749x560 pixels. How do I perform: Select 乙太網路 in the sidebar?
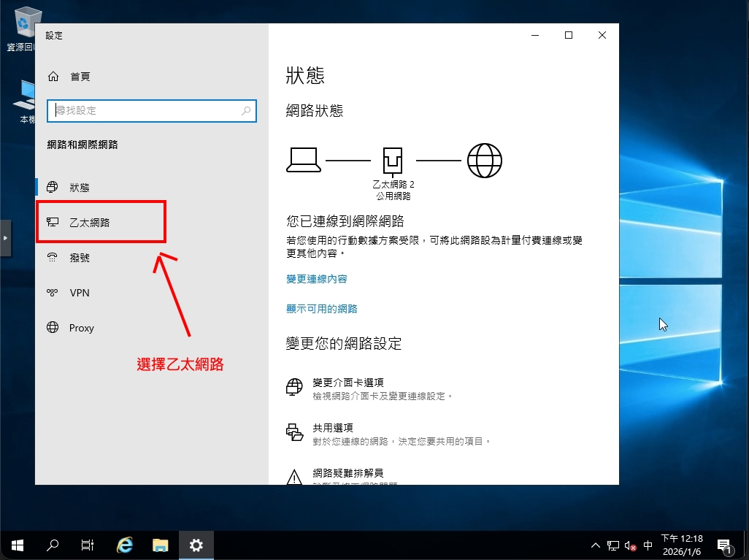click(x=89, y=223)
